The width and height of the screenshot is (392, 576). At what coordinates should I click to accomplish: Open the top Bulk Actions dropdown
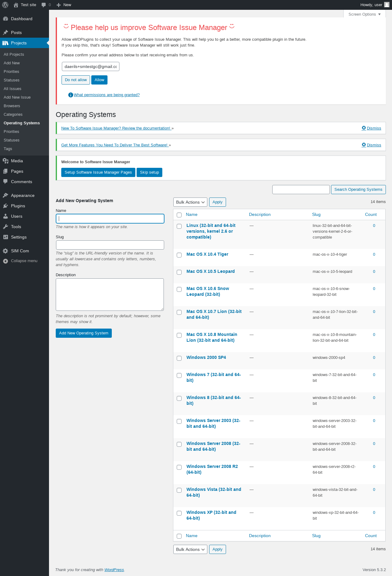click(190, 202)
